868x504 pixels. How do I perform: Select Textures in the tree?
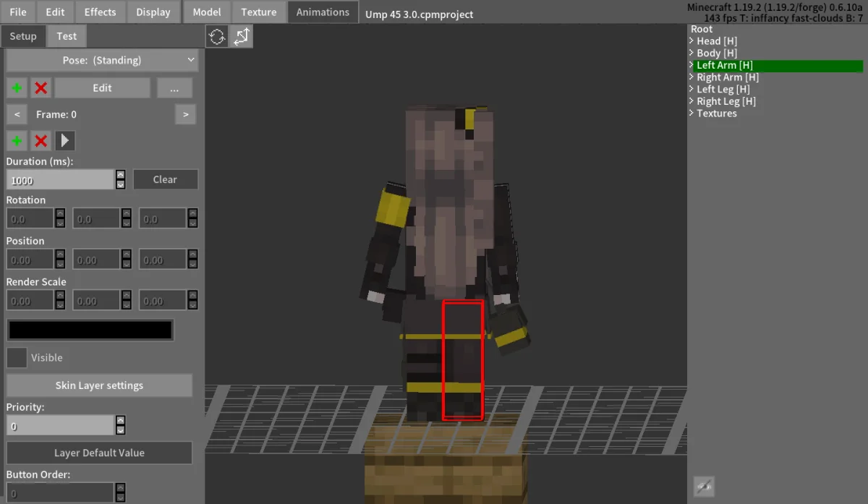pyautogui.click(x=717, y=114)
